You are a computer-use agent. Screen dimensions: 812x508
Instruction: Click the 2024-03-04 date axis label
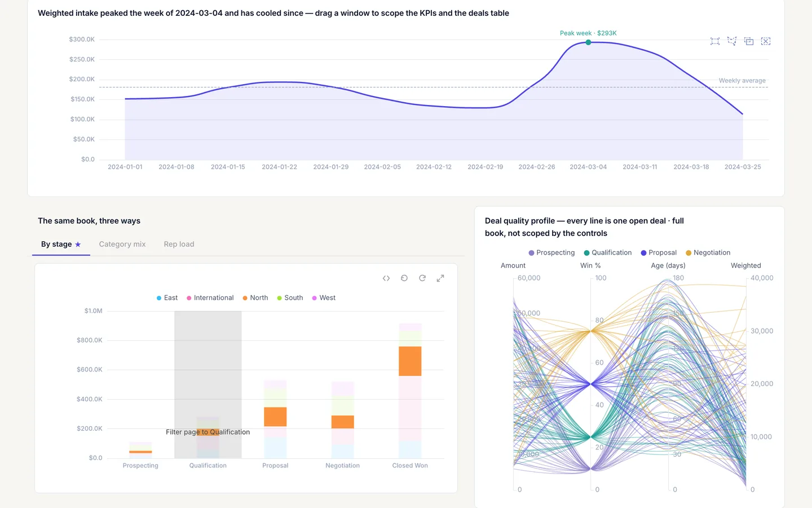tap(588, 167)
